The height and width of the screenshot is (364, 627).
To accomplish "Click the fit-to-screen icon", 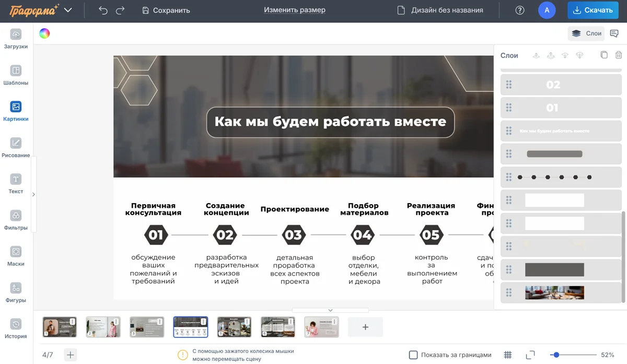I will click(x=530, y=355).
